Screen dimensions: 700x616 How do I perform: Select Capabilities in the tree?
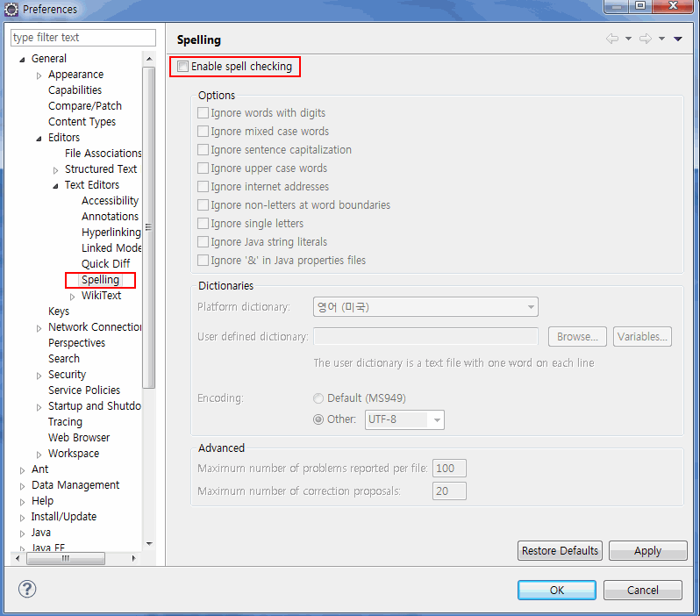click(75, 90)
